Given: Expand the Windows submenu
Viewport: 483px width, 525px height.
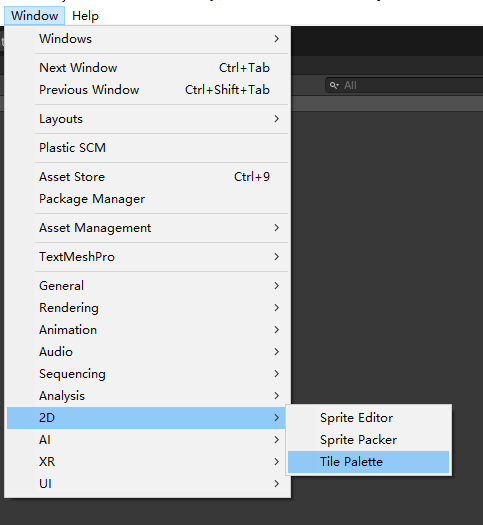Looking at the screenshot, I should 146,39.
